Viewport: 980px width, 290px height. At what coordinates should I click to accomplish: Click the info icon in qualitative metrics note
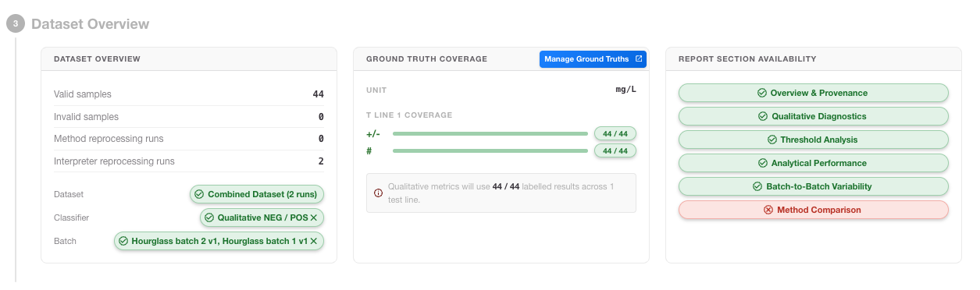click(x=379, y=193)
